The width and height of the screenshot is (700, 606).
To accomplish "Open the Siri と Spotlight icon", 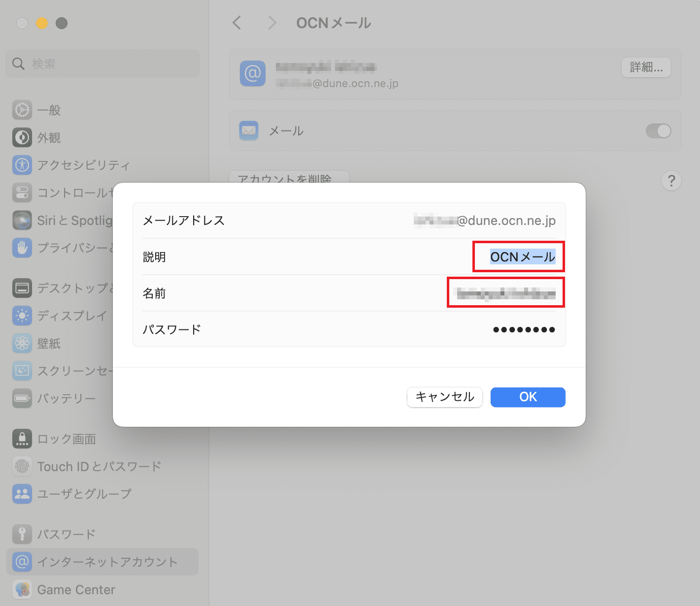I will click(x=22, y=221).
